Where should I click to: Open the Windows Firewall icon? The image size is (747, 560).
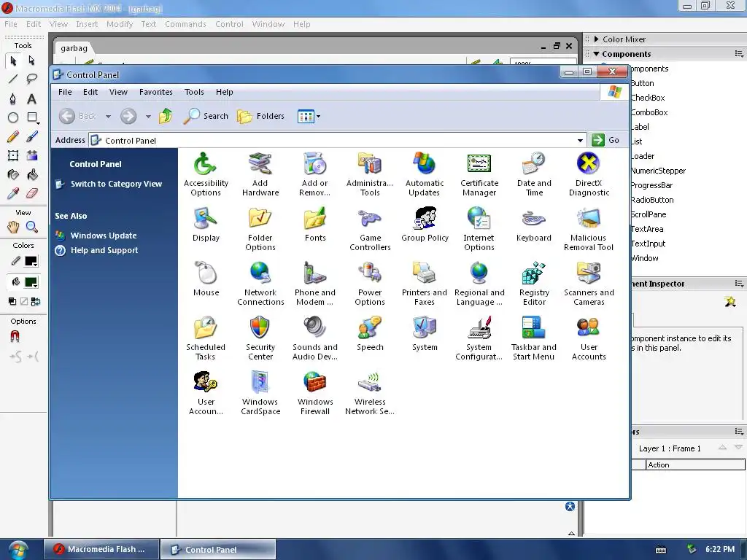315,393
